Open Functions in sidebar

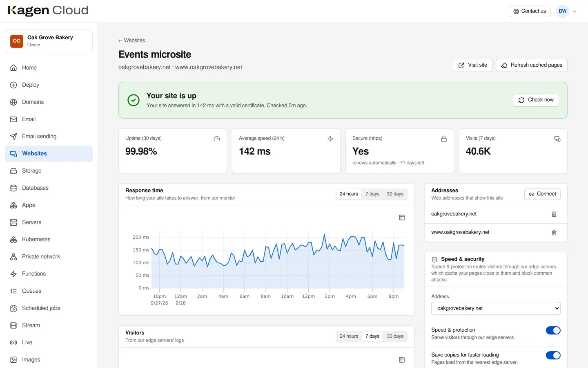pyautogui.click(x=49, y=274)
